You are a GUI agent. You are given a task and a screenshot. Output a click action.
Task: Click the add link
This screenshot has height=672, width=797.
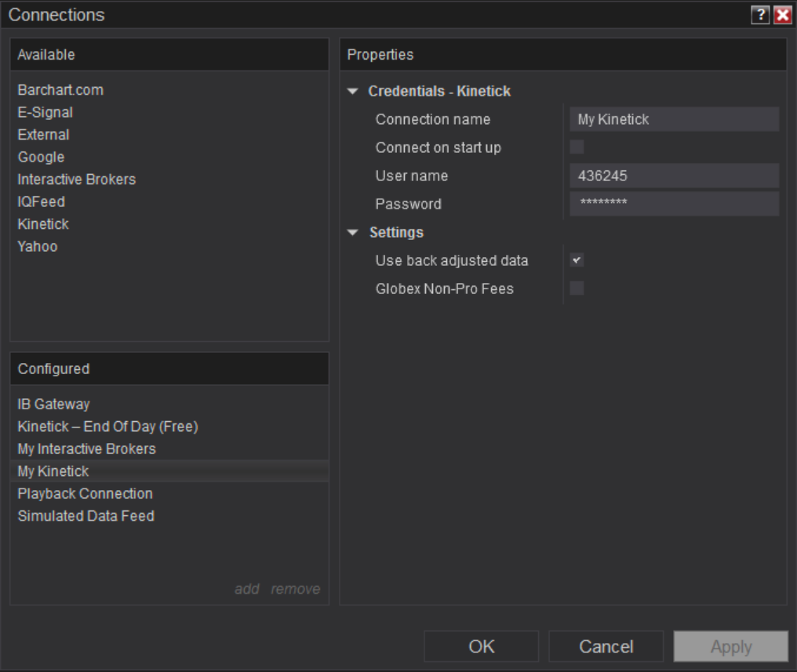[247, 589]
